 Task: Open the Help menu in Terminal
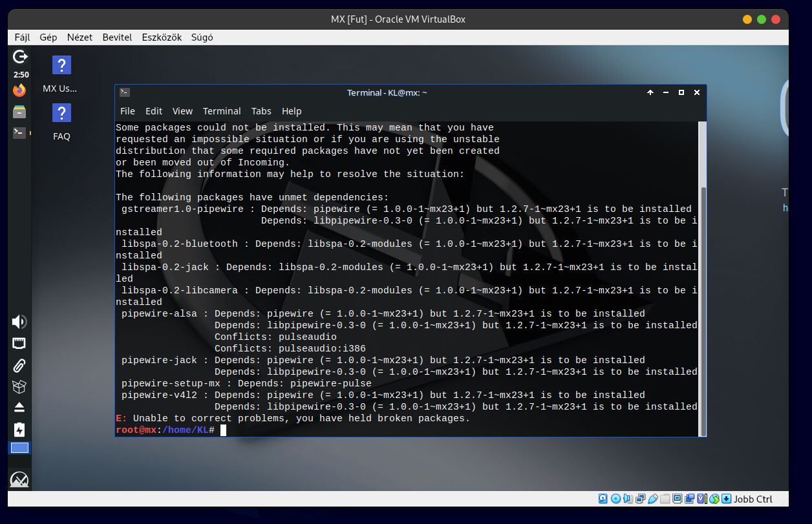point(292,111)
